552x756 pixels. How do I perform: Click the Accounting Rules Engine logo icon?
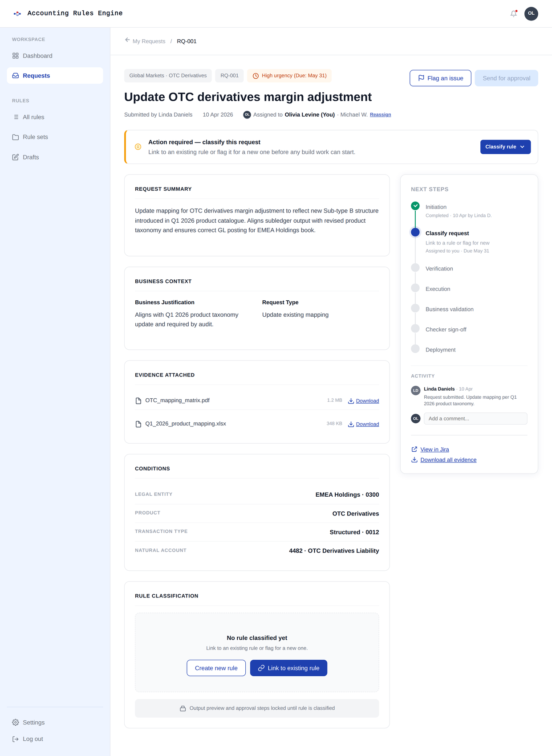[17, 14]
